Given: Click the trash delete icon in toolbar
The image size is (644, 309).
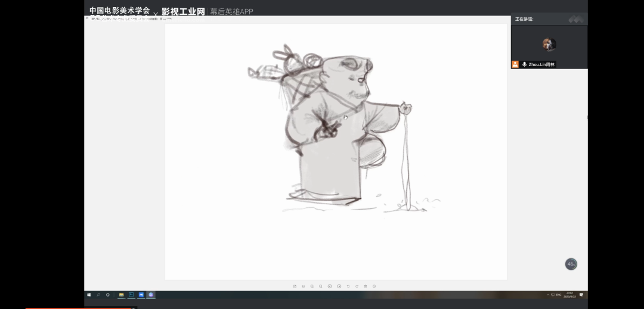Looking at the screenshot, I should pos(366,286).
